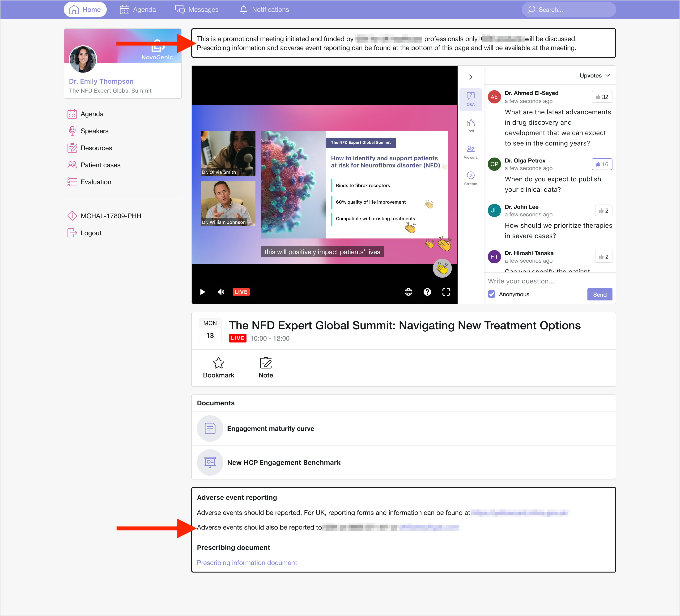The width and height of the screenshot is (680, 616).
Task: Uncheck the Anonymous checkbox
Action: pos(491,294)
